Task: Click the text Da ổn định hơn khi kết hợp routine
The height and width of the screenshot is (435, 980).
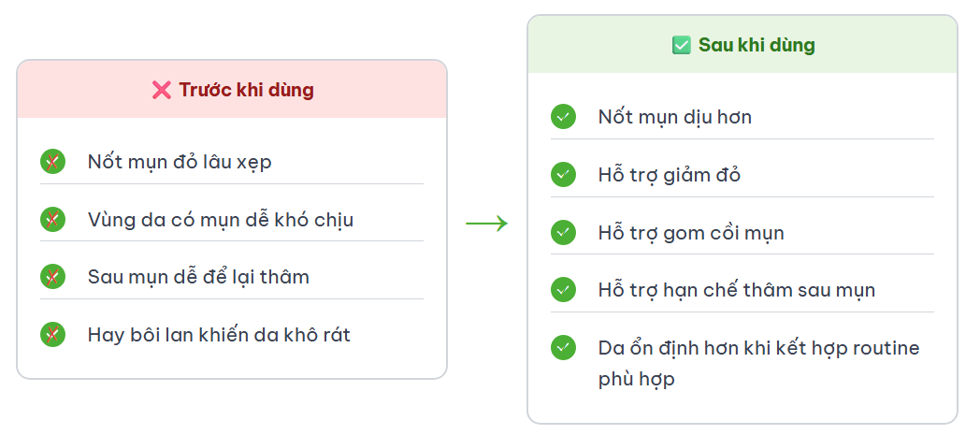Action: pyautogui.click(x=758, y=348)
